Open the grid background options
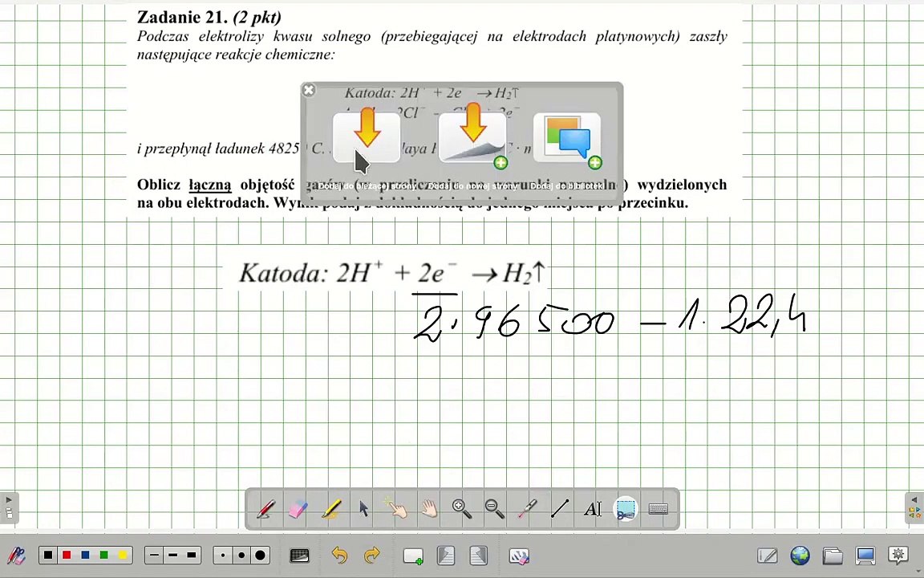 (x=299, y=555)
